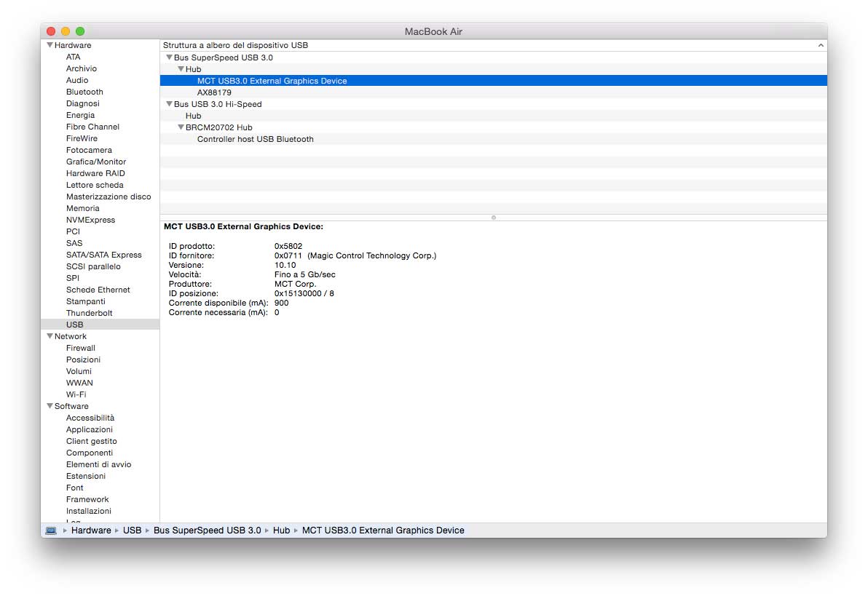Click the sort arrow in column header

pyautogui.click(x=821, y=45)
